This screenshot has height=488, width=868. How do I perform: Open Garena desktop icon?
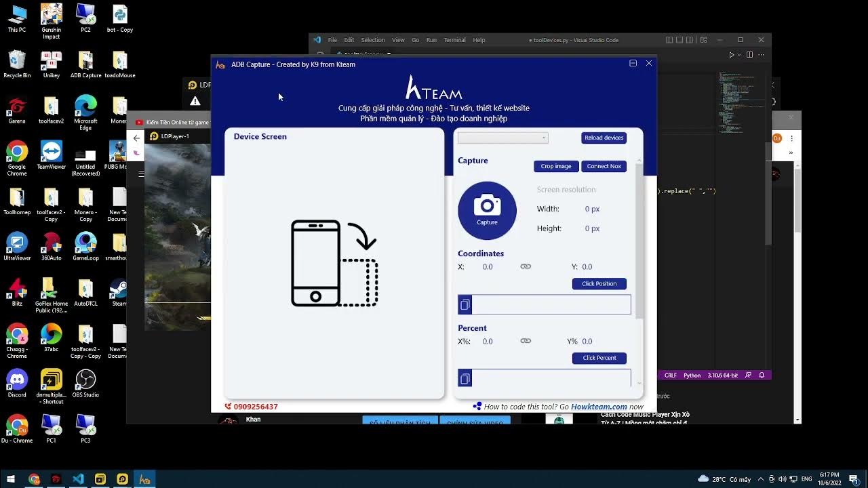[17, 110]
